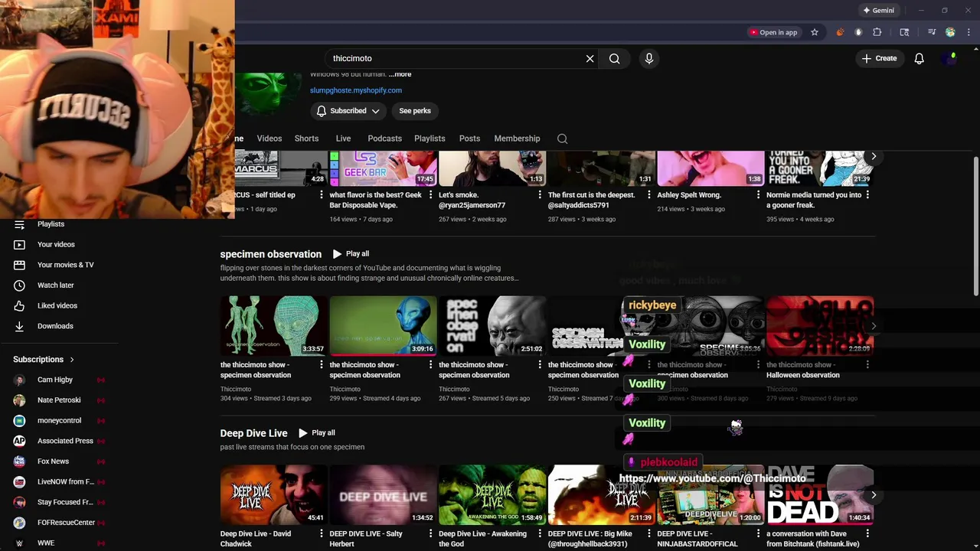
Task: Open Nate Petroski subscription channel
Action: [x=59, y=400]
